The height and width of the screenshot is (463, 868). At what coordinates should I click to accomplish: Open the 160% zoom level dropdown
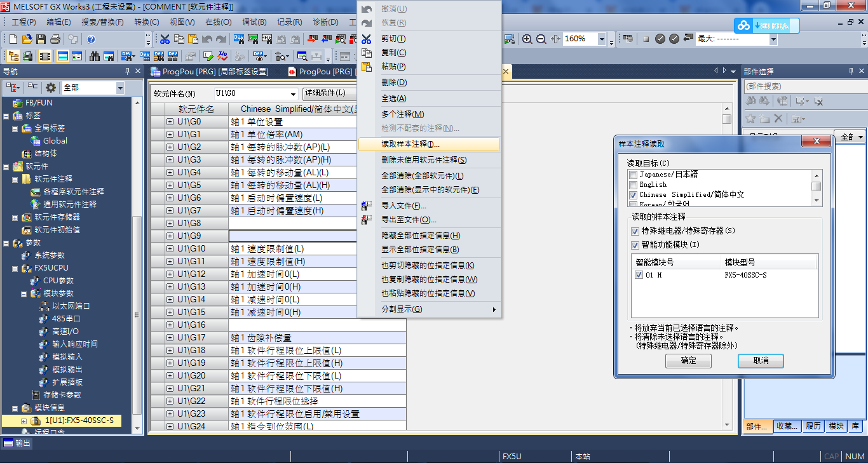[x=602, y=39]
